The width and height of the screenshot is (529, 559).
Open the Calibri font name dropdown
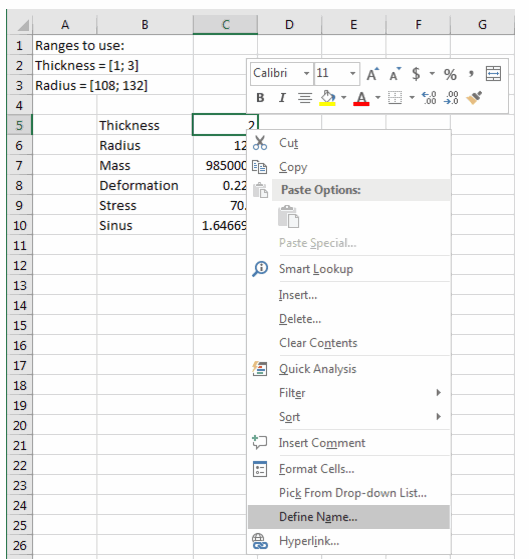point(306,74)
